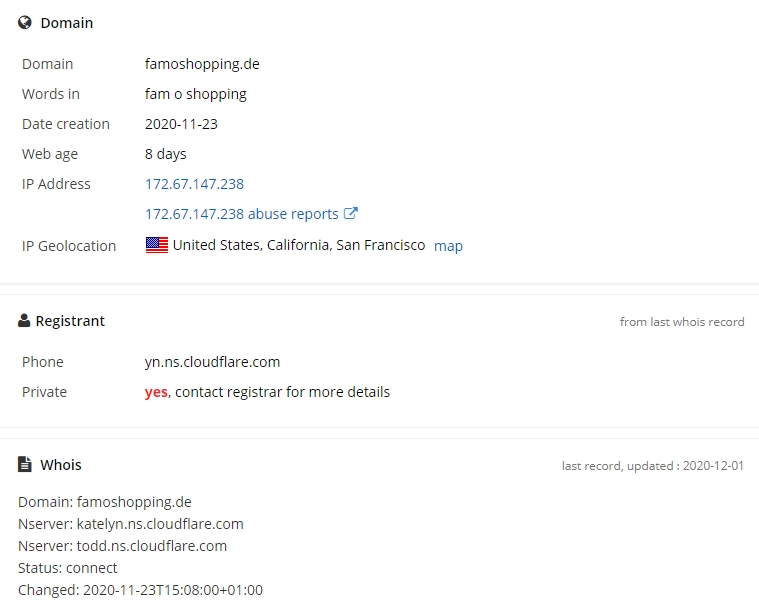This screenshot has width=759, height=611.
Task: Click the red 'yes' private indicator
Action: [x=156, y=392]
